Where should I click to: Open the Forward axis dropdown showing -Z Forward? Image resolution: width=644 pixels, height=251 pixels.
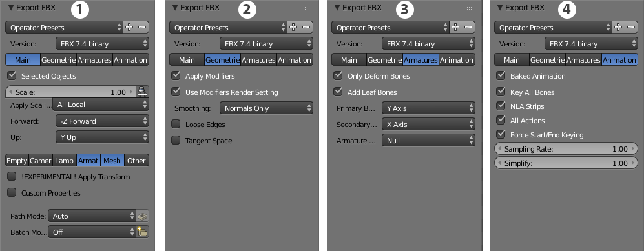[x=102, y=121]
